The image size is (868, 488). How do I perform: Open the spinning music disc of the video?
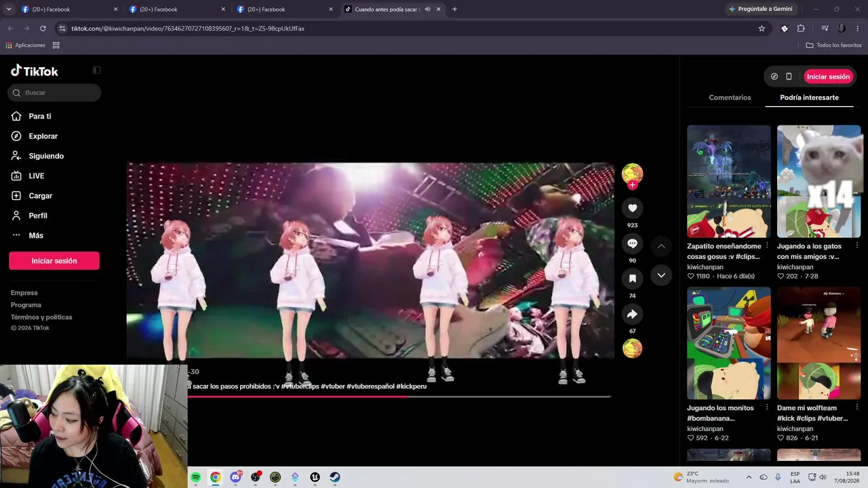tap(632, 348)
